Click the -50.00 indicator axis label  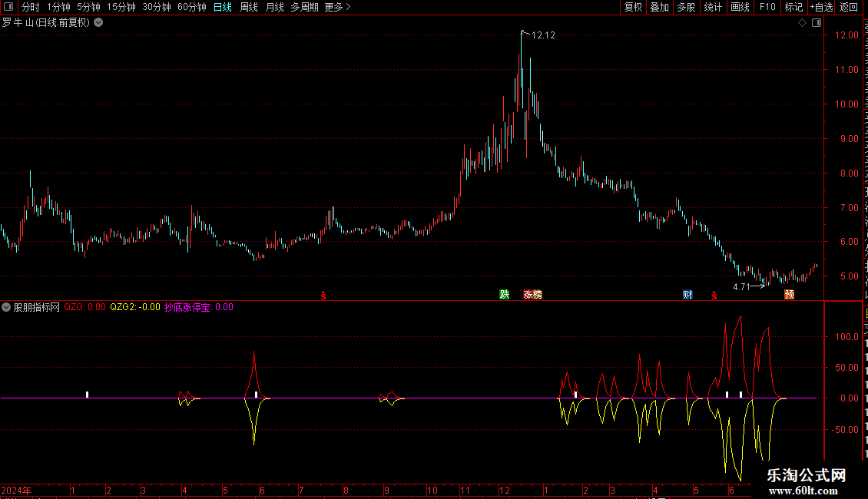pos(845,429)
